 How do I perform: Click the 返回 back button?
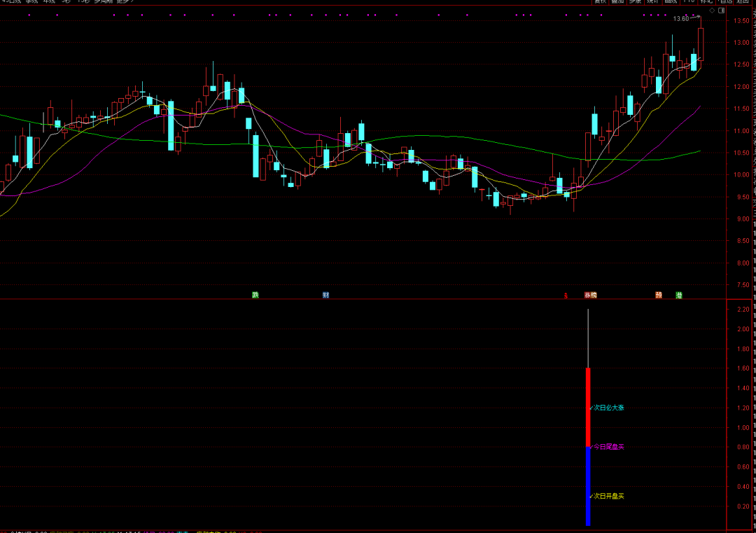coord(742,1)
